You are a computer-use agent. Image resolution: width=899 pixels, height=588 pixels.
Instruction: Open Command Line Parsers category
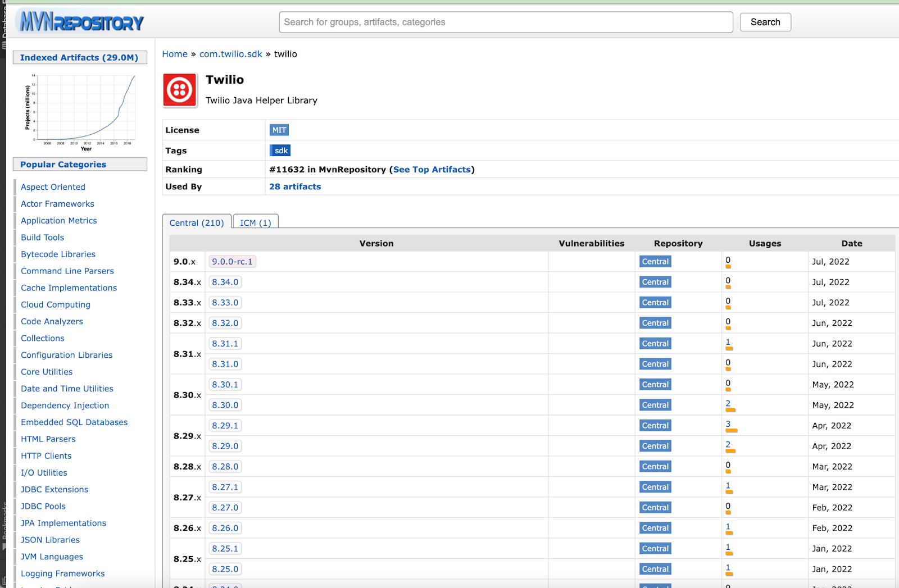click(67, 271)
